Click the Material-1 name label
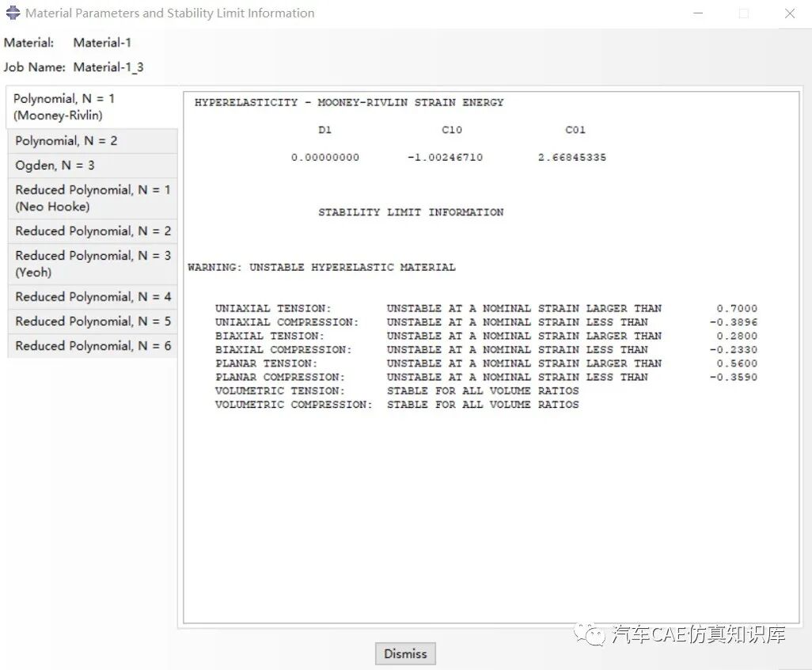 [101, 43]
